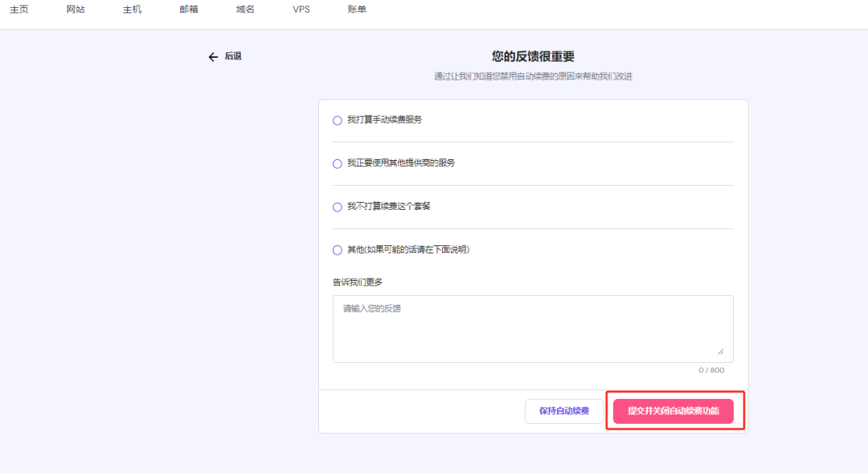The height and width of the screenshot is (473, 868).
Task: Navigate to 主页 in top menu
Action: [19, 10]
